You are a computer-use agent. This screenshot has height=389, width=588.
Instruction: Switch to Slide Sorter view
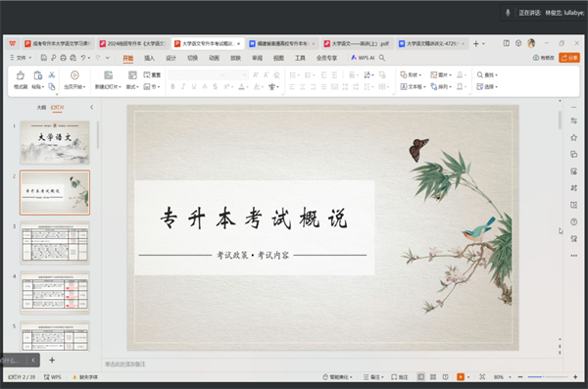[x=433, y=377]
